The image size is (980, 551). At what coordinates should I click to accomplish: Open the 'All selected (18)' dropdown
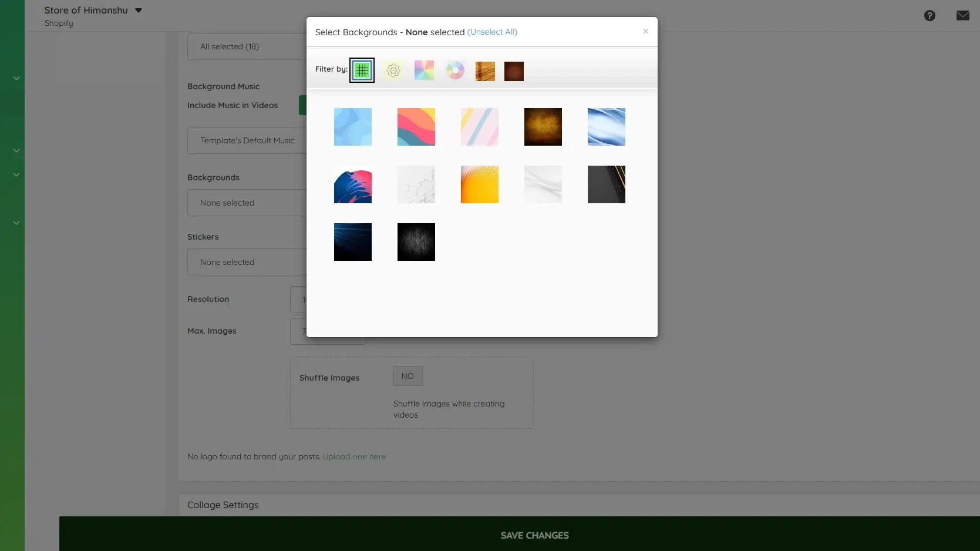click(247, 46)
